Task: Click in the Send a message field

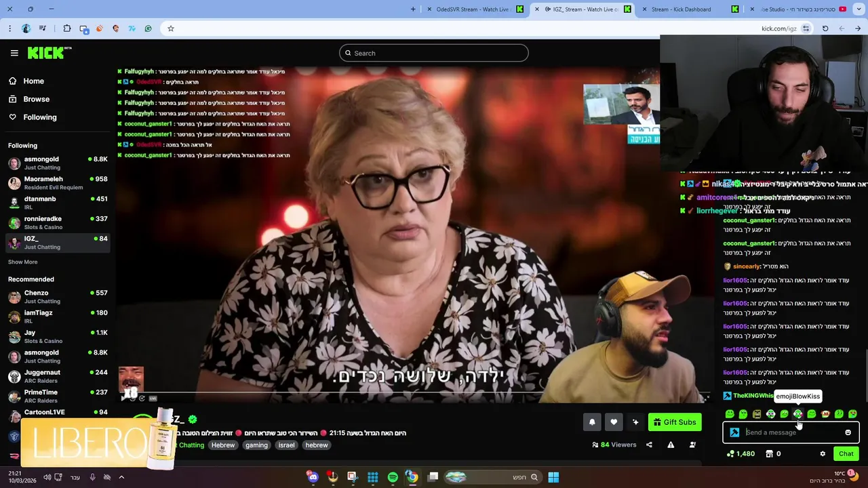Action: coord(791,432)
